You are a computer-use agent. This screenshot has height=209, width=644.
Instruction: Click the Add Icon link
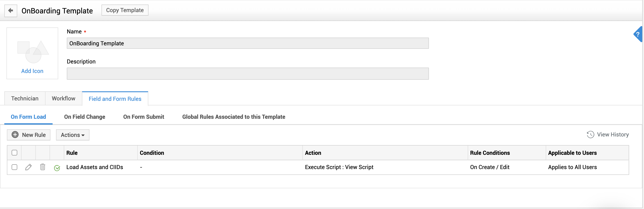(x=32, y=71)
